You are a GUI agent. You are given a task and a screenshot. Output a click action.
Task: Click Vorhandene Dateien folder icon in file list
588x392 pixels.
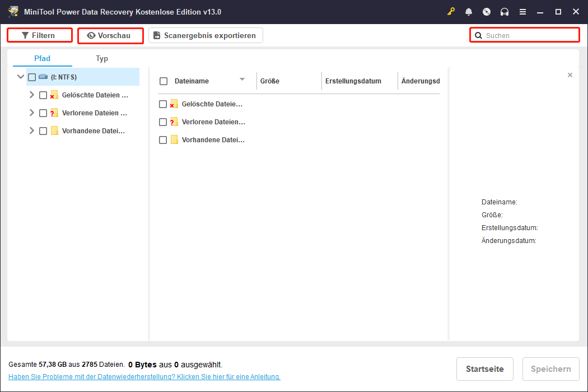tap(174, 140)
